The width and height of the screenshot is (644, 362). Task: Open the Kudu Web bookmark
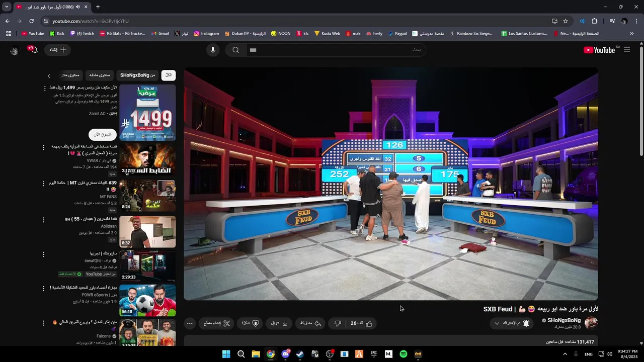(327, 34)
